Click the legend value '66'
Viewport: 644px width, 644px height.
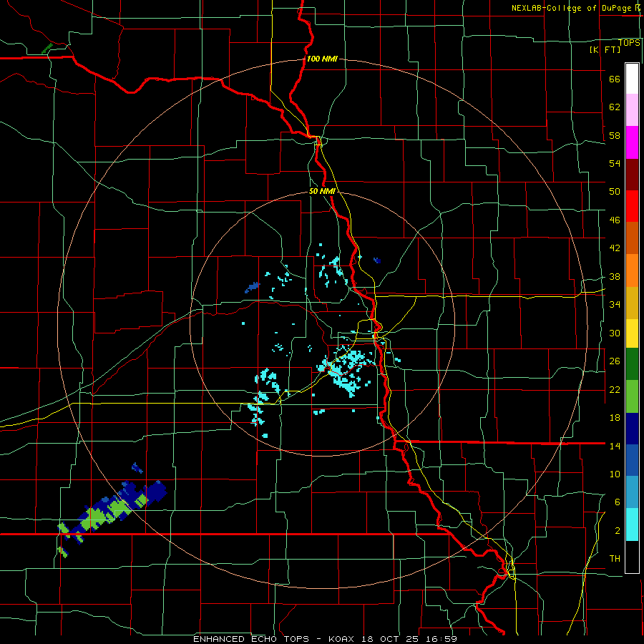click(x=615, y=79)
